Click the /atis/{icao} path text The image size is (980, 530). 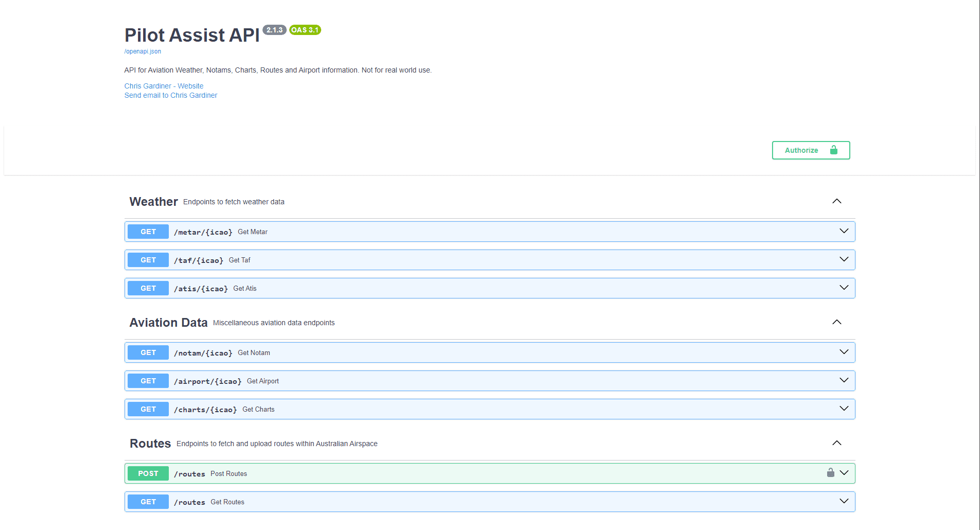pos(201,289)
